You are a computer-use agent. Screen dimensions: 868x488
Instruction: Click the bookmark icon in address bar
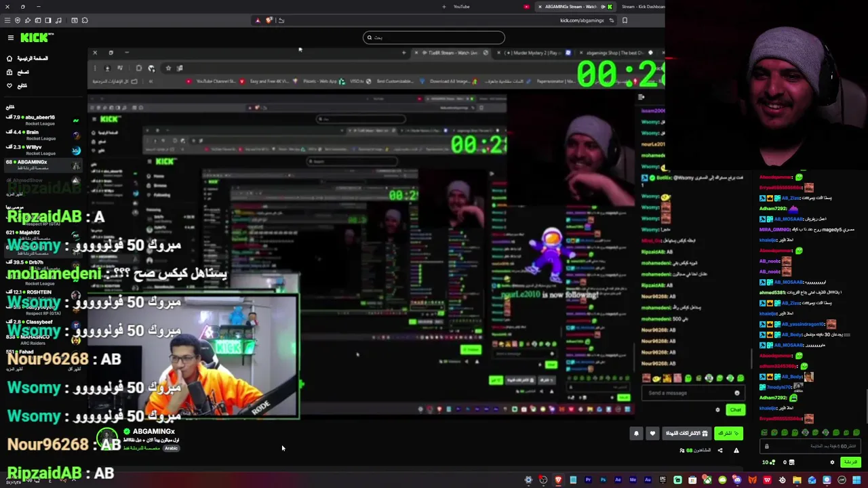pos(625,20)
